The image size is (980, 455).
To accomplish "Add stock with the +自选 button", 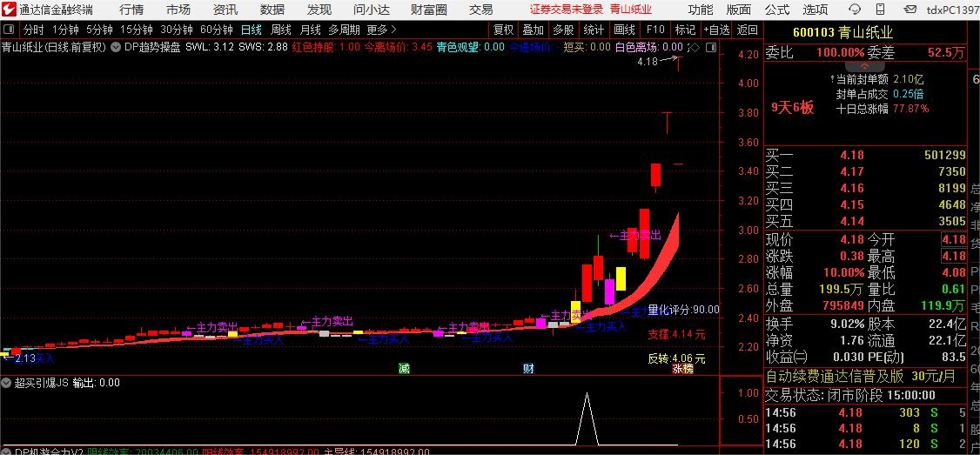I will click(x=716, y=30).
